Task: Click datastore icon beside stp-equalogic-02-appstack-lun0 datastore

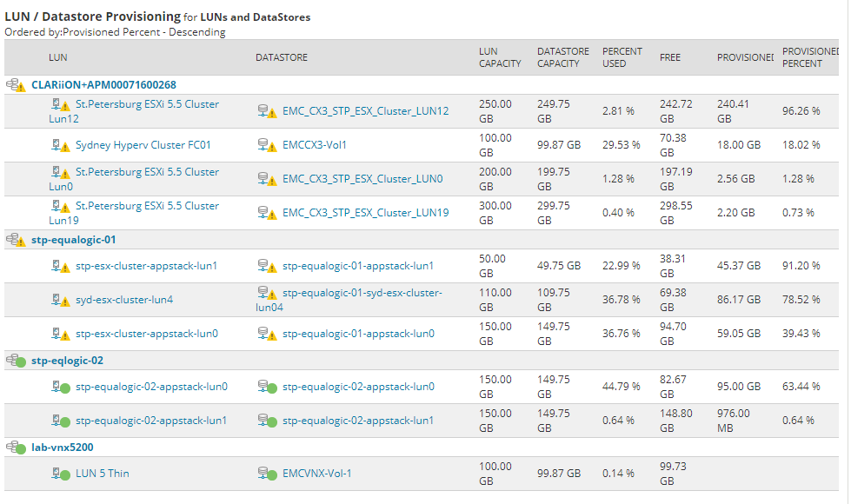Action: click(x=268, y=388)
